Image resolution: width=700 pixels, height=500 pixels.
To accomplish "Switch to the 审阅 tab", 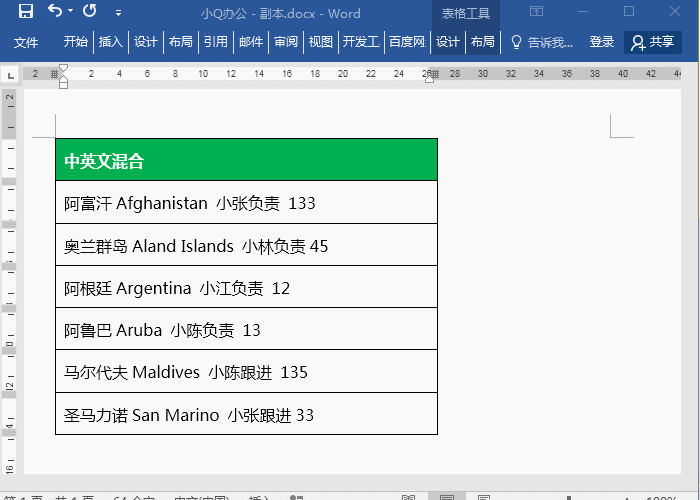I will pos(286,42).
